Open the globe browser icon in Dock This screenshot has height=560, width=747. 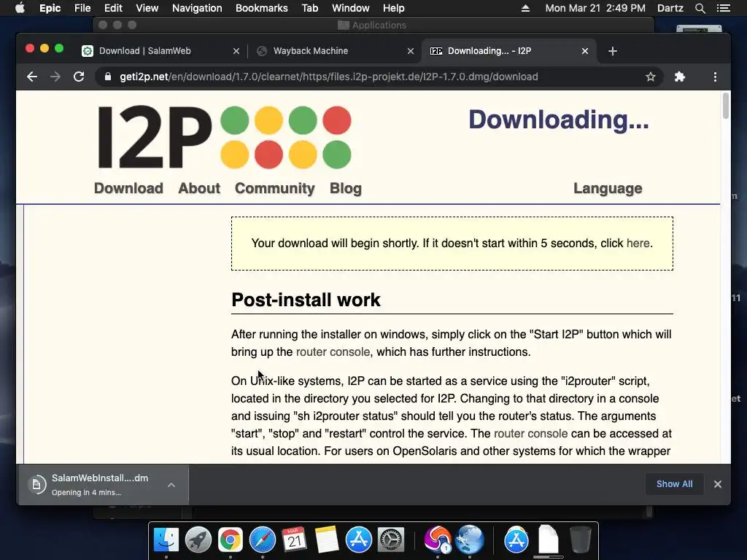pyautogui.click(x=469, y=540)
